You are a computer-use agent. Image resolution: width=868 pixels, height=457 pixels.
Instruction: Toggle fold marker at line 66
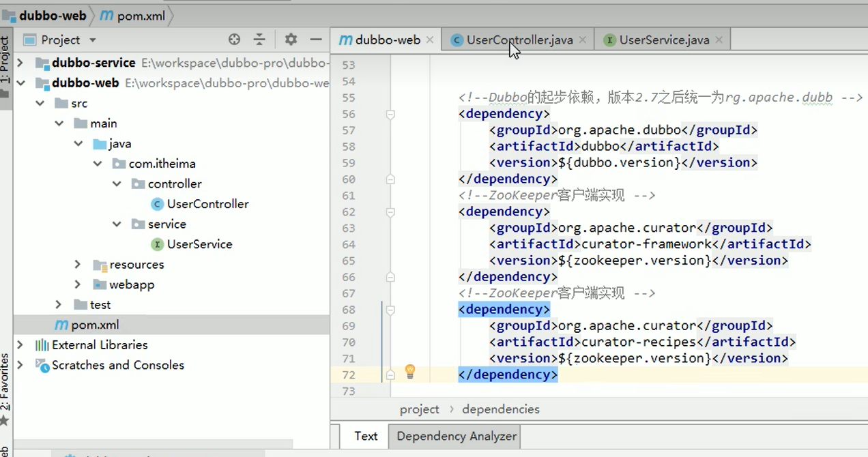[x=390, y=277]
